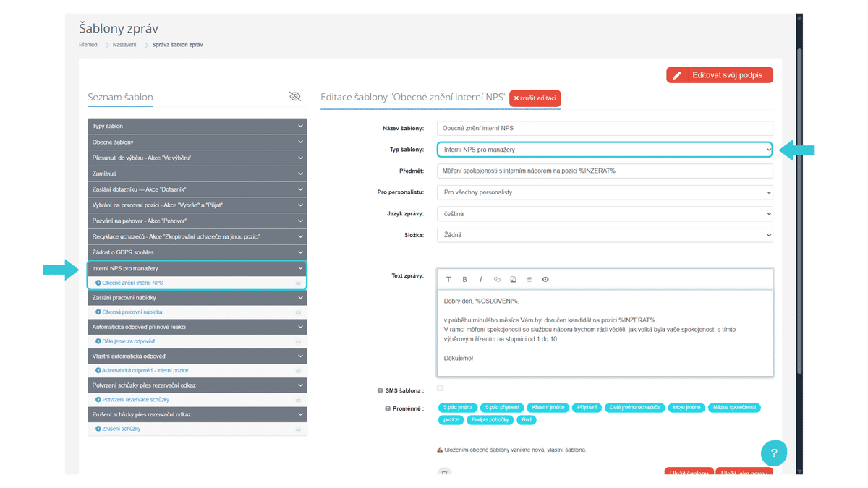Image resolution: width=868 pixels, height=488 pixels.
Task: Click help icon next to Proměnné
Action: [x=388, y=408]
